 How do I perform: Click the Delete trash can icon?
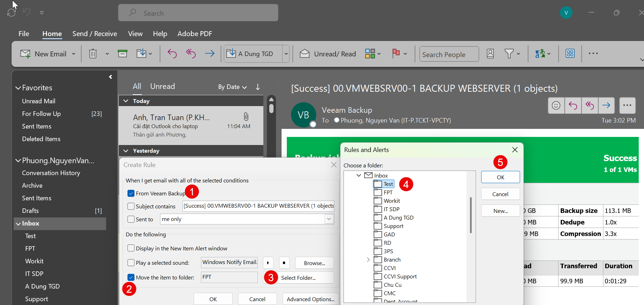click(x=93, y=54)
